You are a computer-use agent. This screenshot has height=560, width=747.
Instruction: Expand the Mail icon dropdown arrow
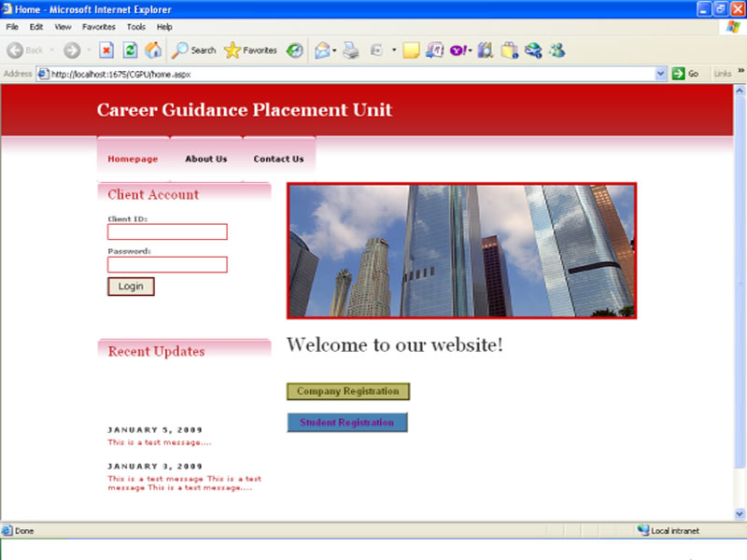[x=334, y=50]
